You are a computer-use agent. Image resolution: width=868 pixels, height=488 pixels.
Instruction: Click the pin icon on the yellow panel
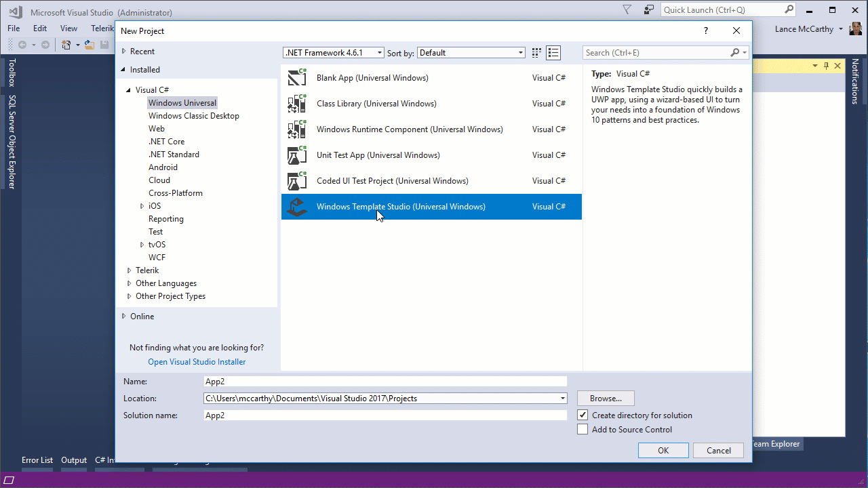(826, 66)
